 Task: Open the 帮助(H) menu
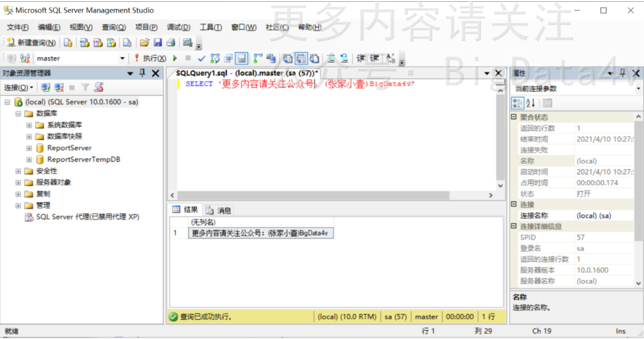pyautogui.click(x=309, y=27)
